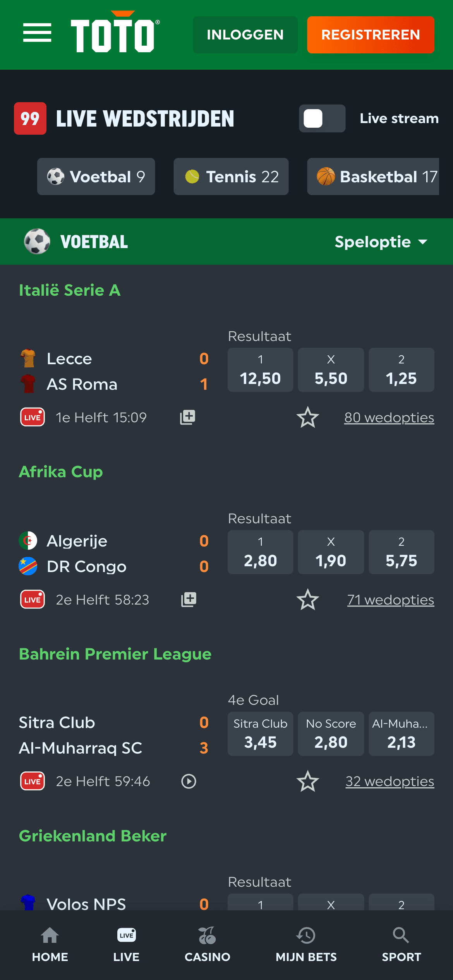Image resolution: width=453 pixels, height=980 pixels.
Task: Expand stats icon for Algerije match
Action: 189,600
